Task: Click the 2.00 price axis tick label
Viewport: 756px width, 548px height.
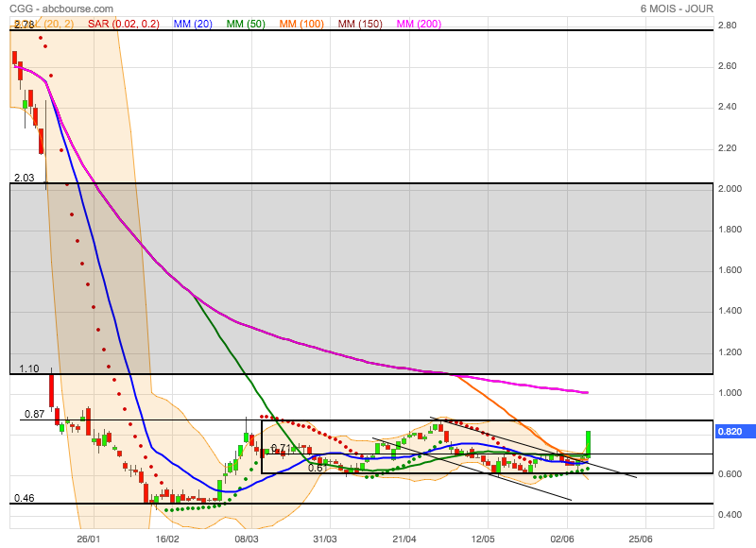Action: 728,189
